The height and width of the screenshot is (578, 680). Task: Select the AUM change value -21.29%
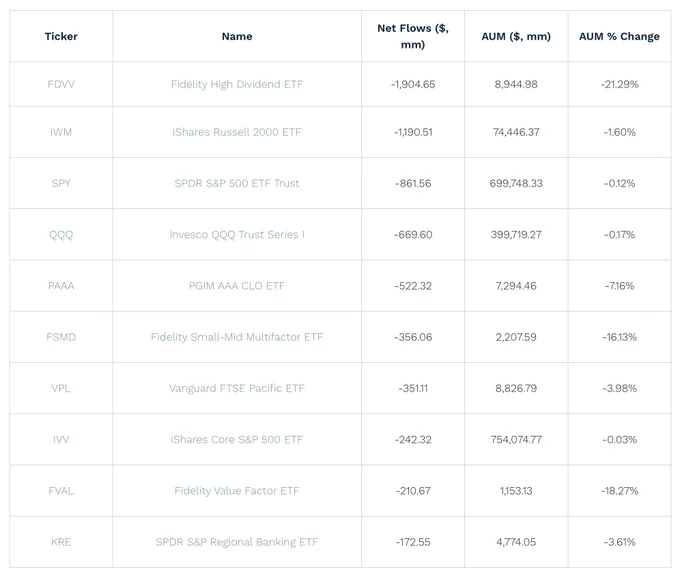(x=619, y=84)
